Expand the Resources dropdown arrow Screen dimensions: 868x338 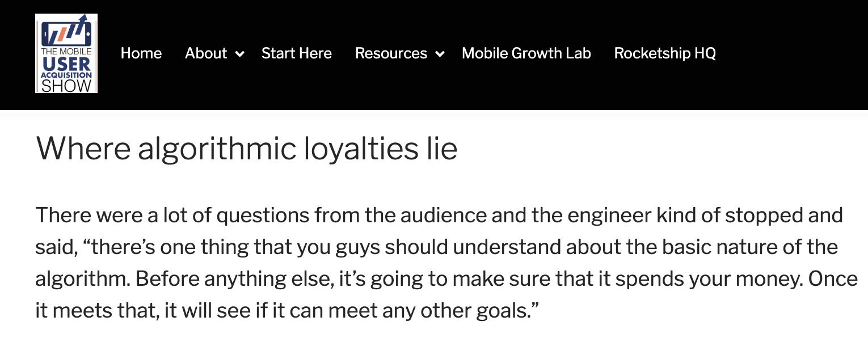[440, 54]
